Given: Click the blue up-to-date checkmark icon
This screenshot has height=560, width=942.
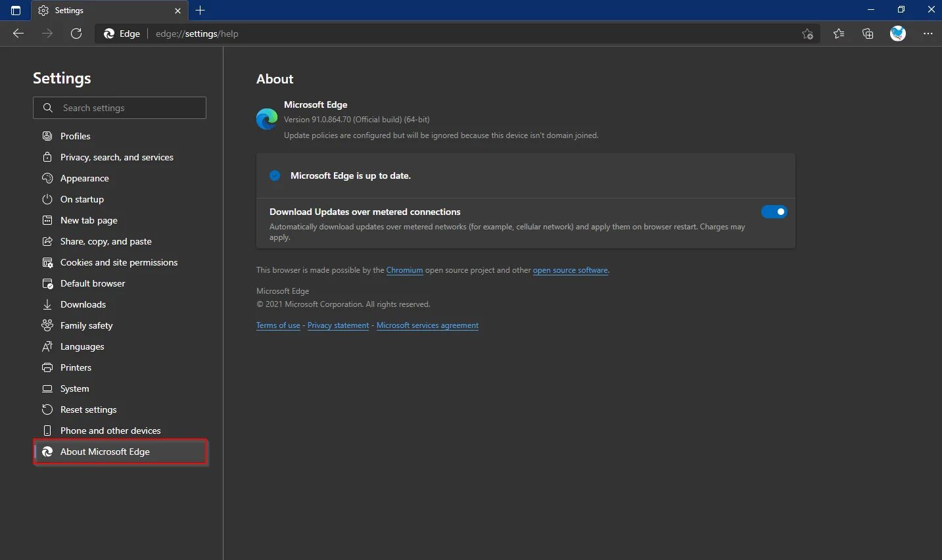Looking at the screenshot, I should [275, 175].
